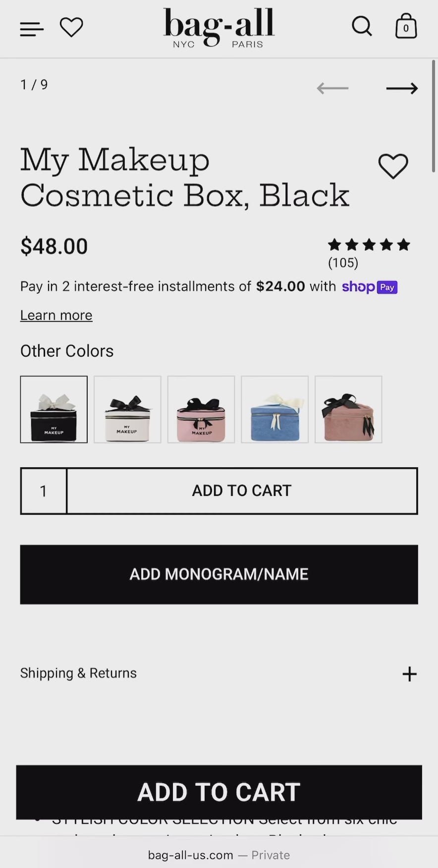Click the quantity input field

point(44,491)
